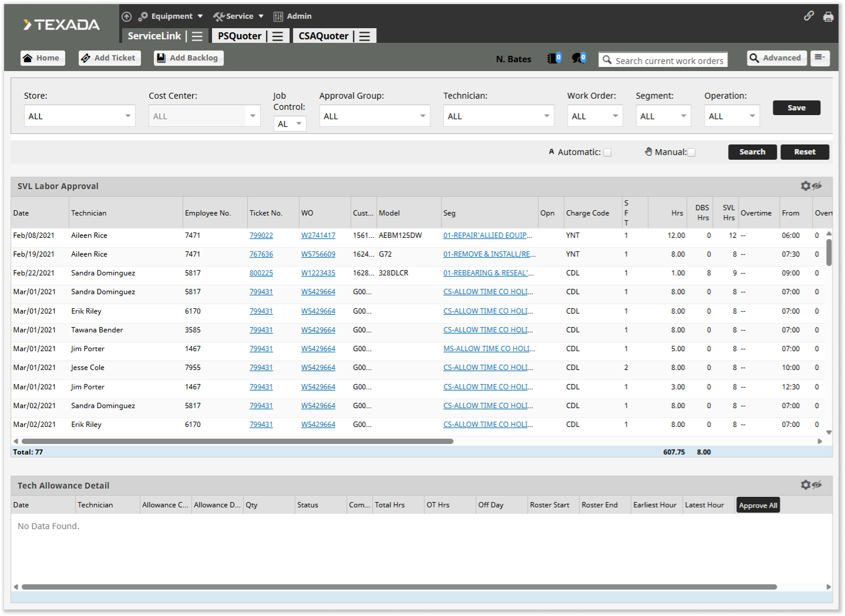
Task: Click the printer icon
Action: [x=828, y=16]
